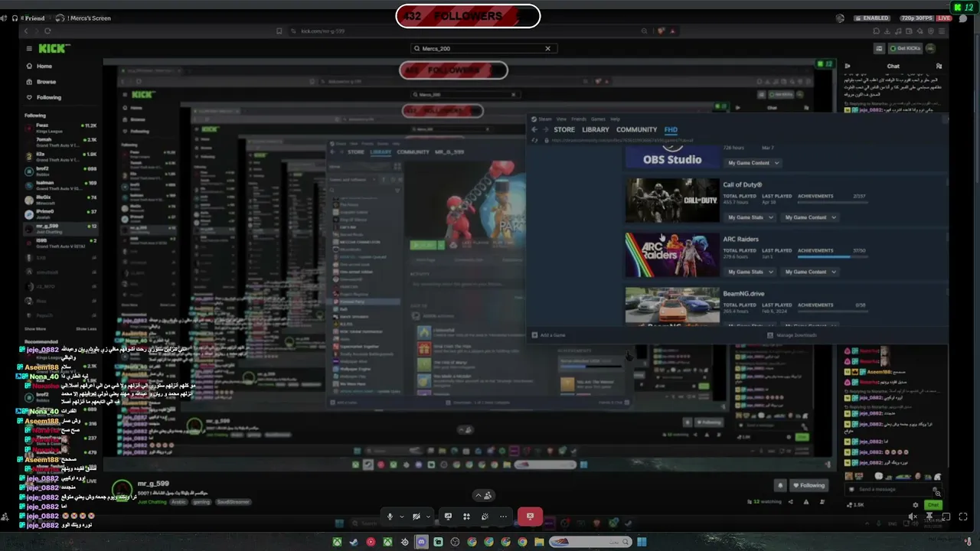Click Show More in Kick sidebar
Screen dimensions: 980x551
click(x=35, y=329)
